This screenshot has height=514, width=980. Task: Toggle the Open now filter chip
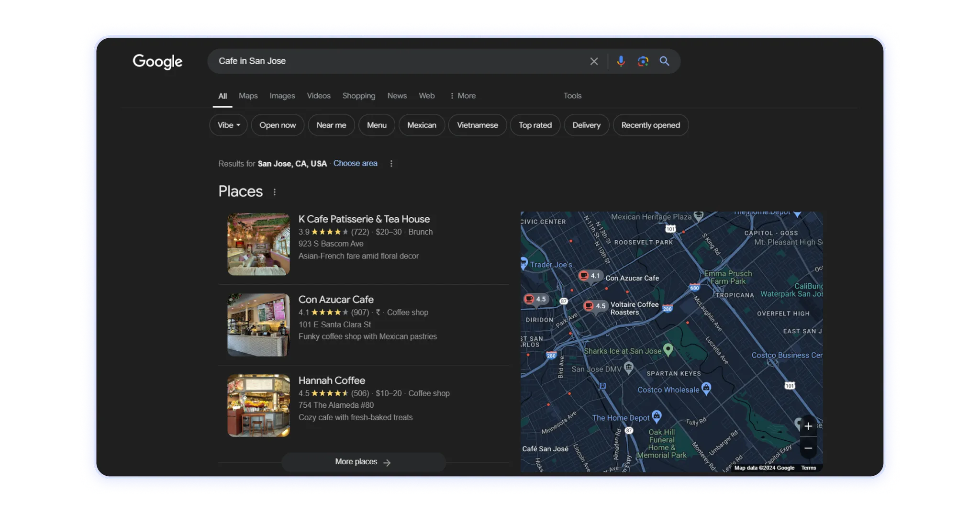pos(278,125)
